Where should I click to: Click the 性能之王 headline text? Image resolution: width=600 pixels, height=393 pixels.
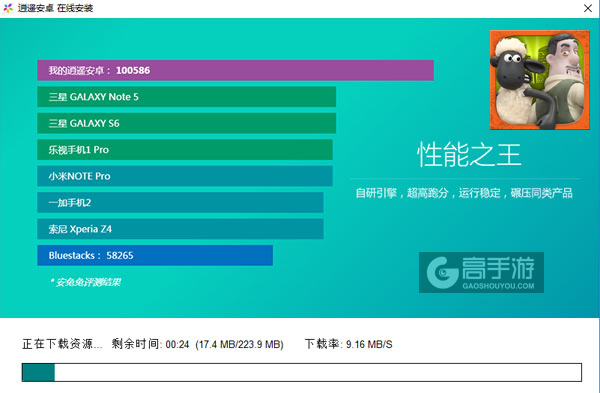click(469, 155)
